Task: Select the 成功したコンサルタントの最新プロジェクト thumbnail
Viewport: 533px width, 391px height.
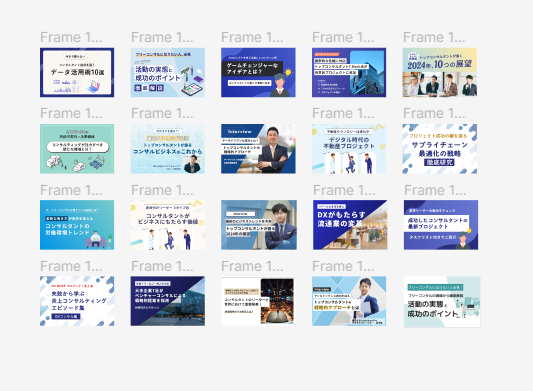Action: click(441, 225)
